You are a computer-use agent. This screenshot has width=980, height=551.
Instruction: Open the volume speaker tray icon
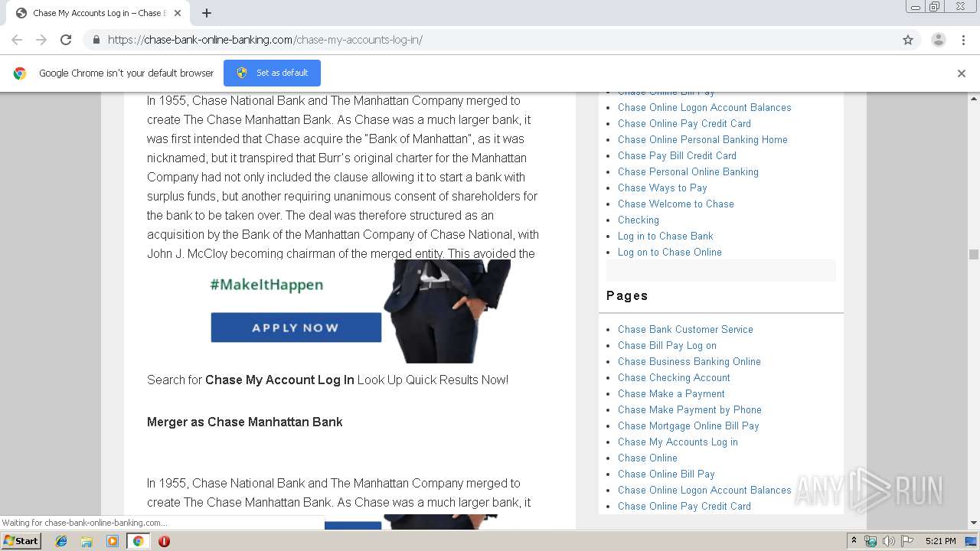pyautogui.click(x=888, y=541)
